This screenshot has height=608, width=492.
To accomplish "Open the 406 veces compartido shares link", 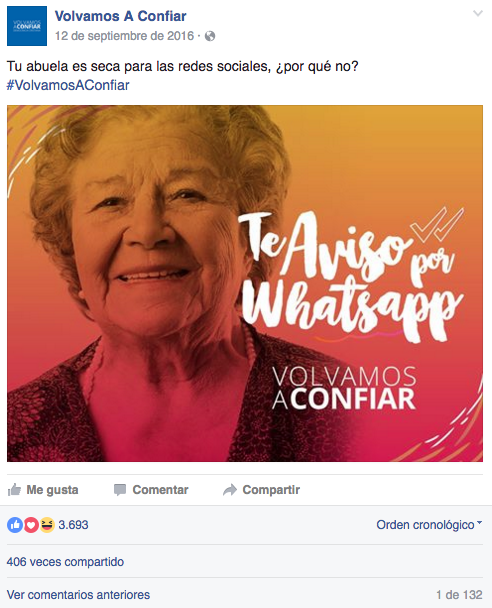I will coord(65,562).
